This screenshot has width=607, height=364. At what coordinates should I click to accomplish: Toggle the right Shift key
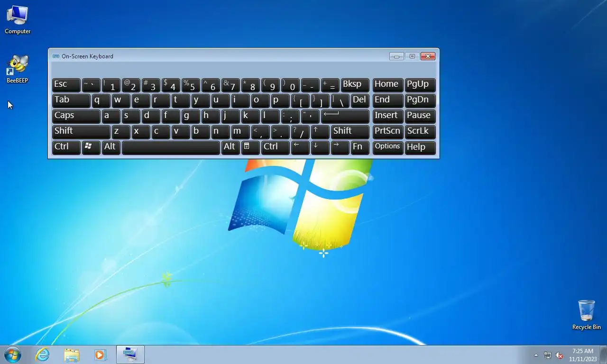click(350, 132)
